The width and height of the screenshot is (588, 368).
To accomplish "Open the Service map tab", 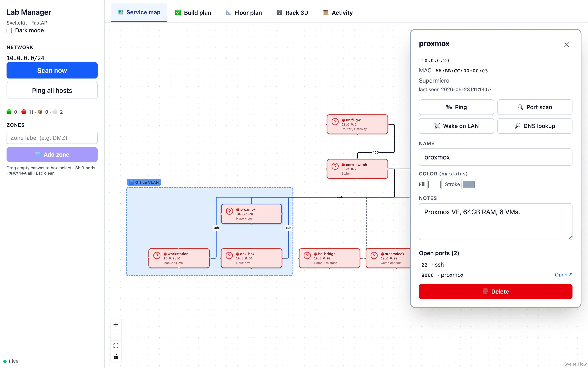I will (x=139, y=12).
